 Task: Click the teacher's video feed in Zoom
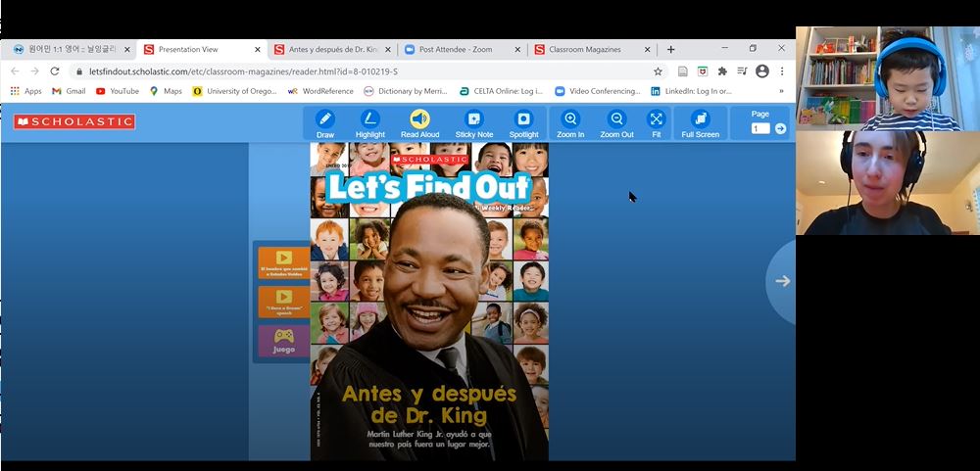[888, 183]
